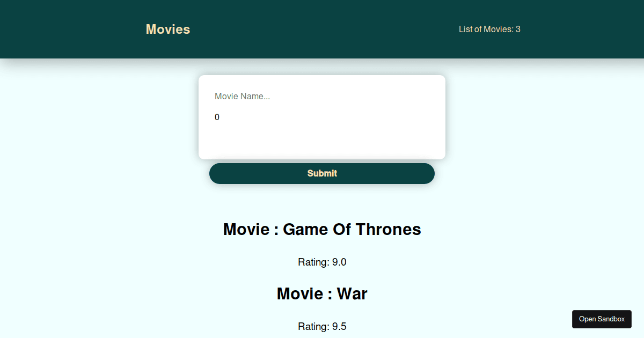644x338 pixels.
Task: Select the List of Movies counter text
Action: coord(489,29)
